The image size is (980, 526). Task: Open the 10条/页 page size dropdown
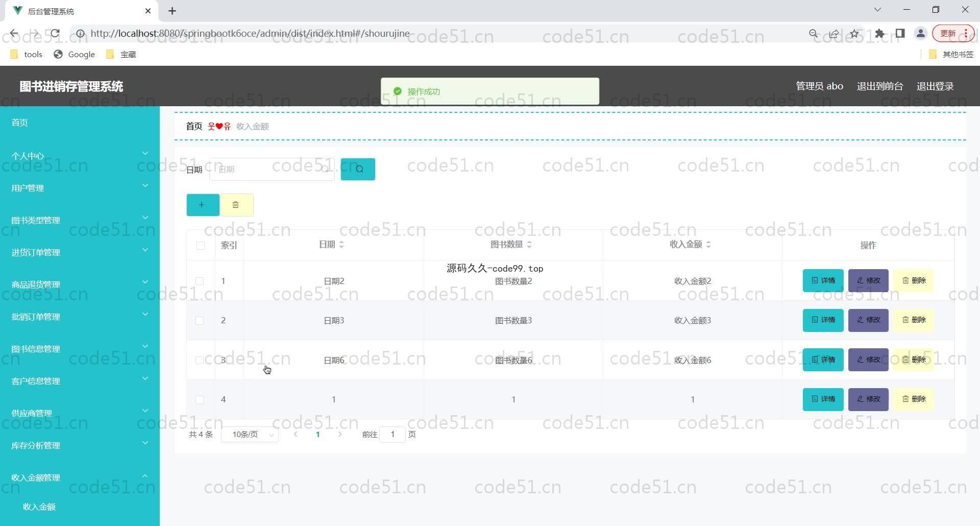[250, 435]
